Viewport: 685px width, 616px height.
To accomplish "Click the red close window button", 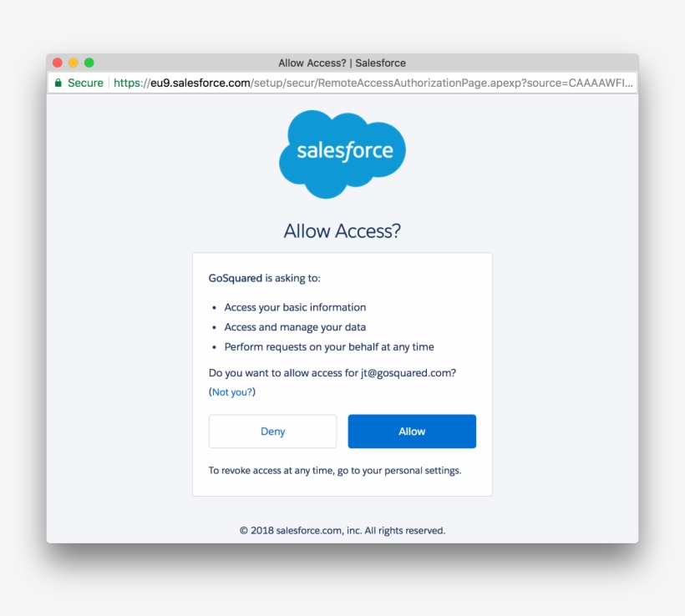I will (56, 63).
